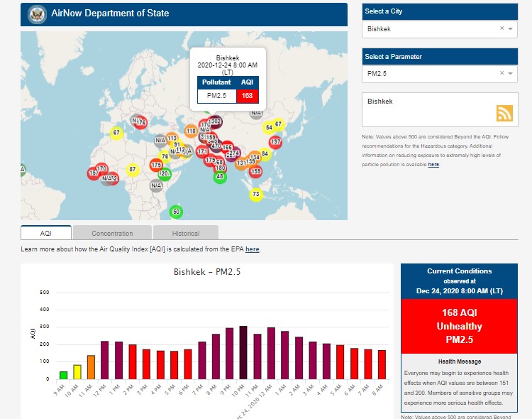
Task: Select the AQI tab
Action: click(x=46, y=233)
